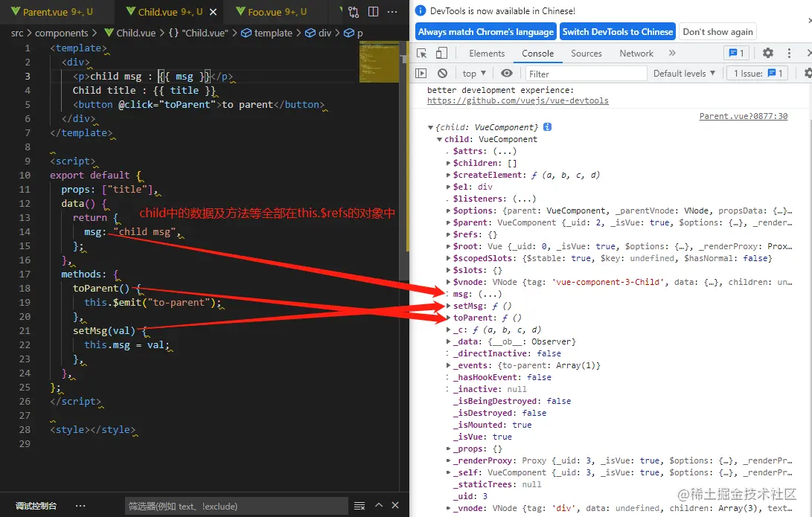The image size is (812, 517).
Task: Collapse the {child: VueComponent} object
Action: 430,127
